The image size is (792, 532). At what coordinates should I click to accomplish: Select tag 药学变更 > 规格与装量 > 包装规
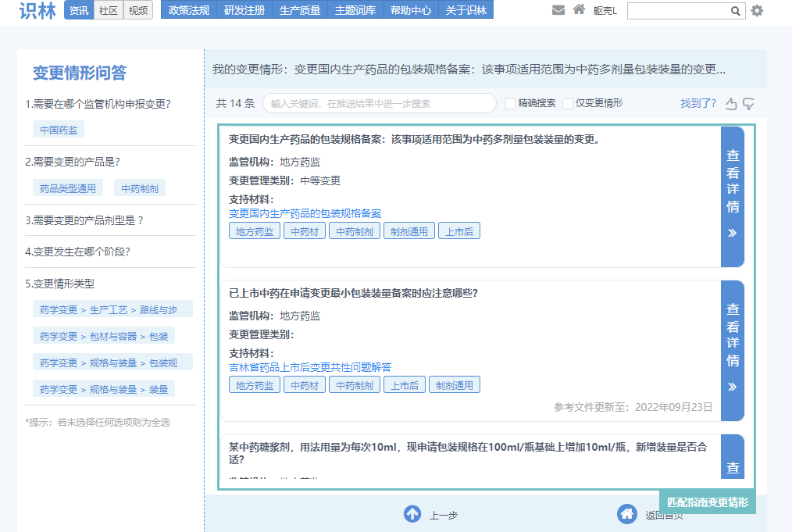click(x=112, y=362)
